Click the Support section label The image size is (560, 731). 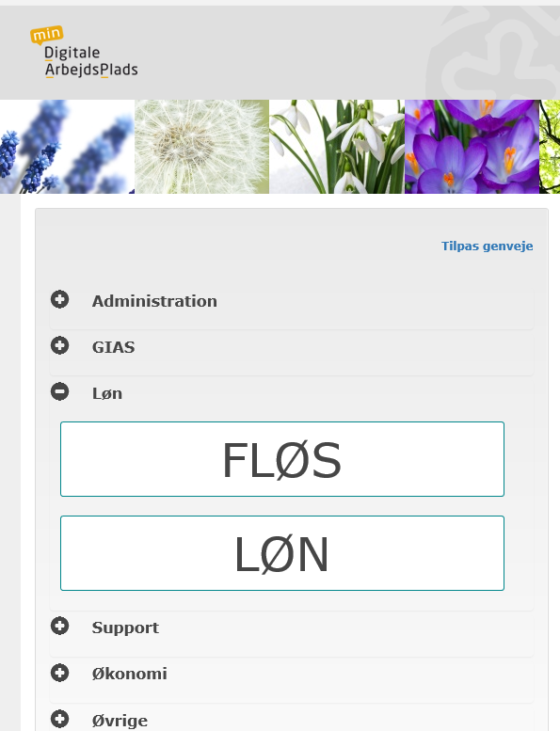[125, 628]
